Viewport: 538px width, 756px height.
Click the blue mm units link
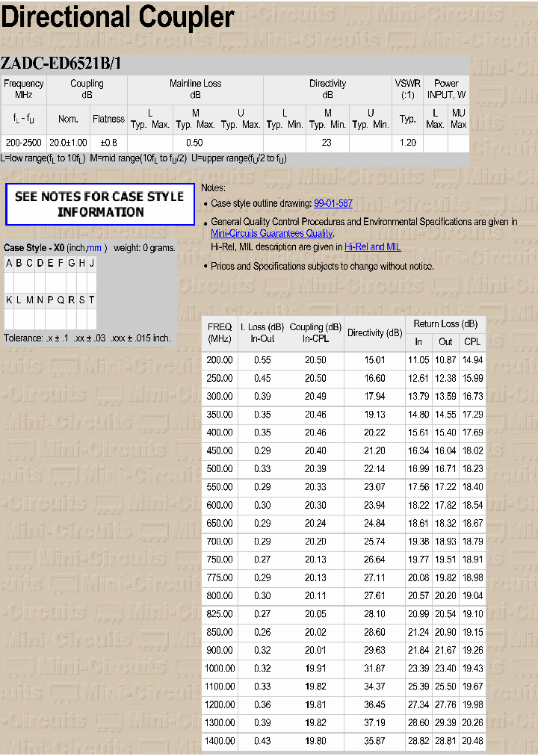(94, 248)
